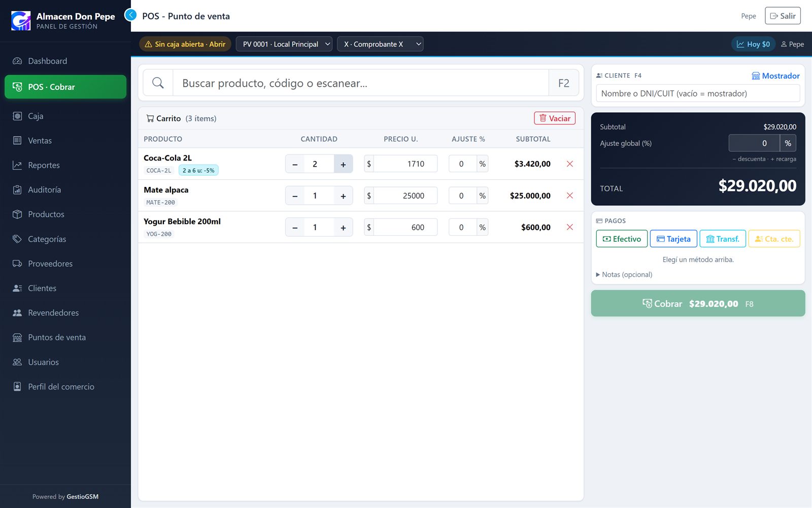This screenshot has height=508, width=812.
Task: Focus the Buscar producto search field
Action: click(x=361, y=83)
